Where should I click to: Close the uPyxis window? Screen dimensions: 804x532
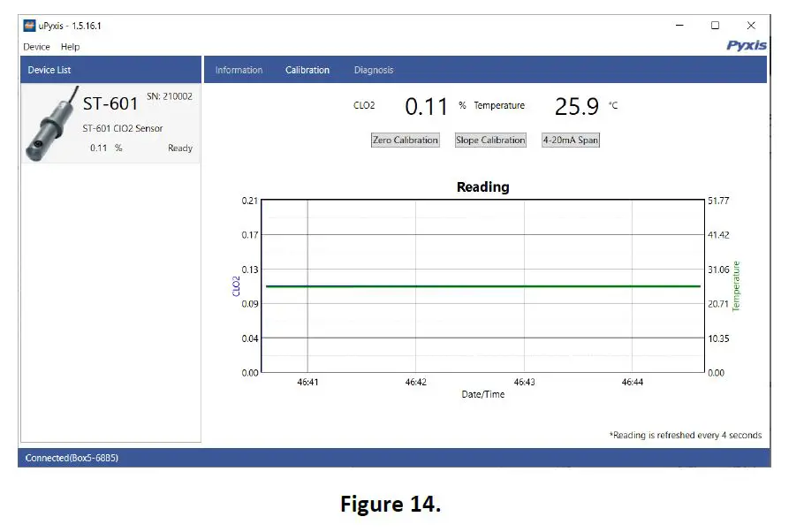[x=751, y=25]
